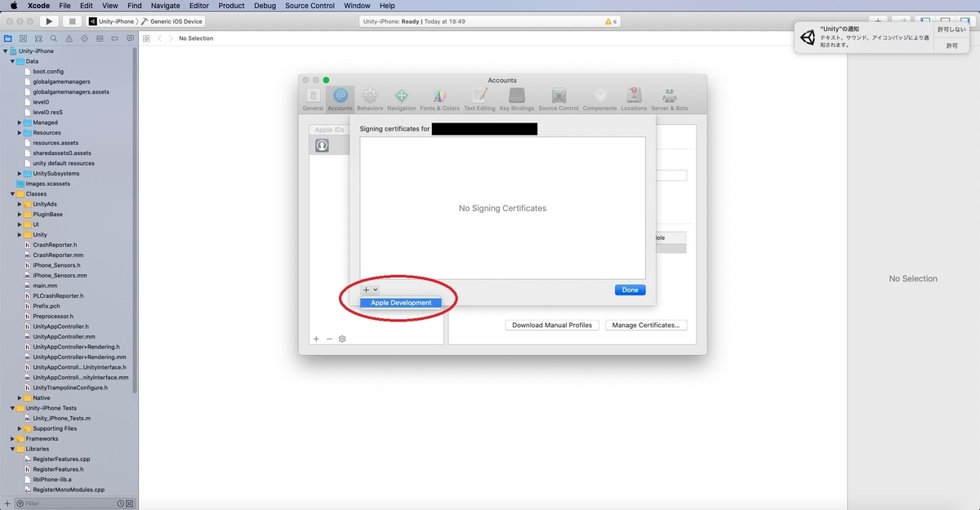Viewport: 980px width, 510px height.
Task: Open the add certificate plus dropdown
Action: click(370, 290)
